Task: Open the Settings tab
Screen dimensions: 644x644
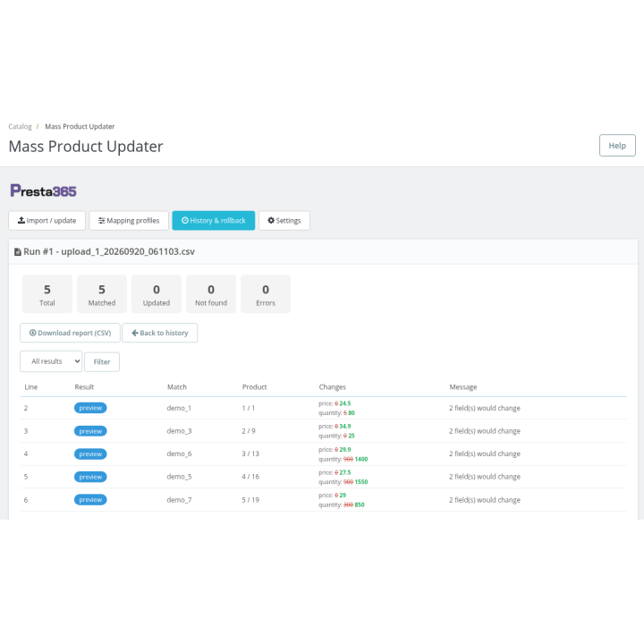Action: tap(284, 221)
